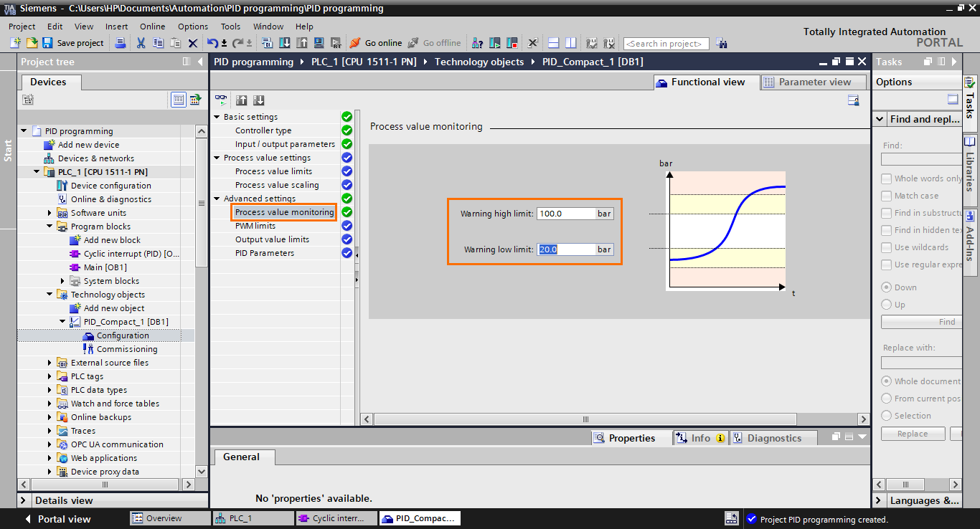Start monitoring with the glasses icon
The width and height of the screenshot is (980, 529).
220,100
